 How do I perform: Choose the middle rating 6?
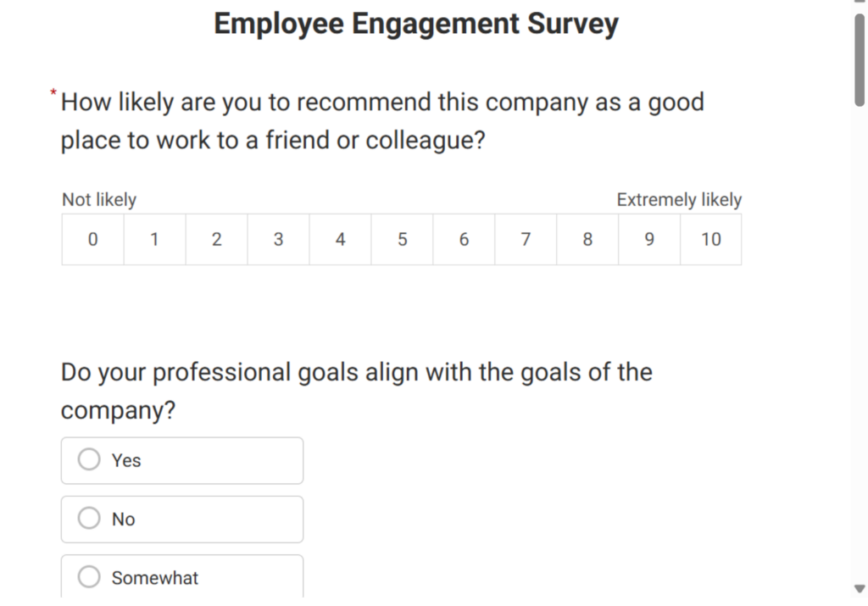[x=464, y=239]
